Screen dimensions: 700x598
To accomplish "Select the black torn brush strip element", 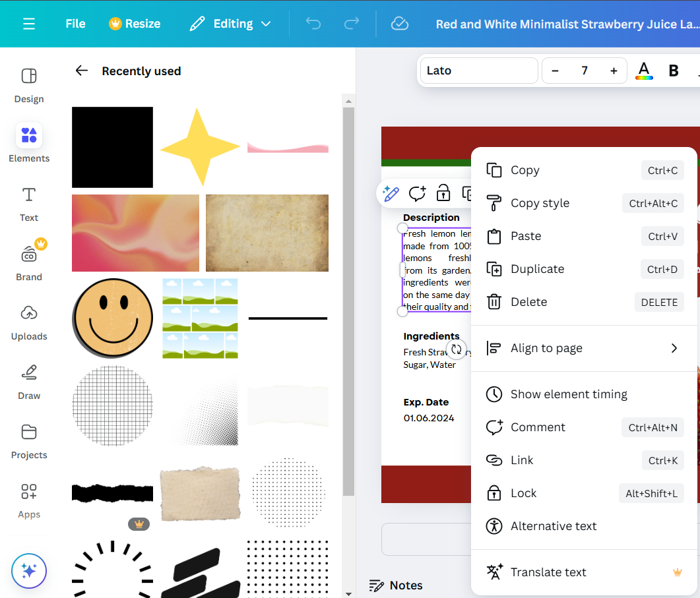I will tap(113, 494).
